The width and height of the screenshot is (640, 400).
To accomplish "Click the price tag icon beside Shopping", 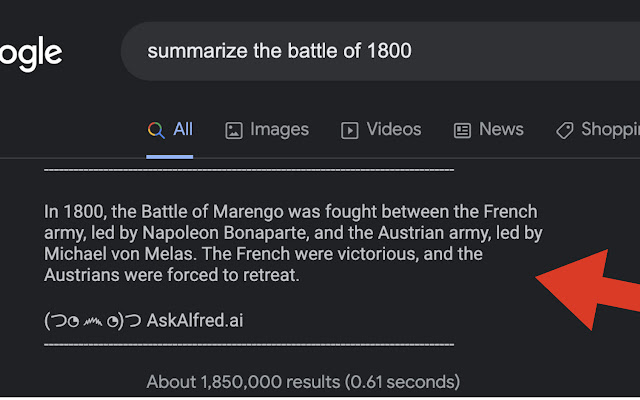I will click(x=564, y=130).
